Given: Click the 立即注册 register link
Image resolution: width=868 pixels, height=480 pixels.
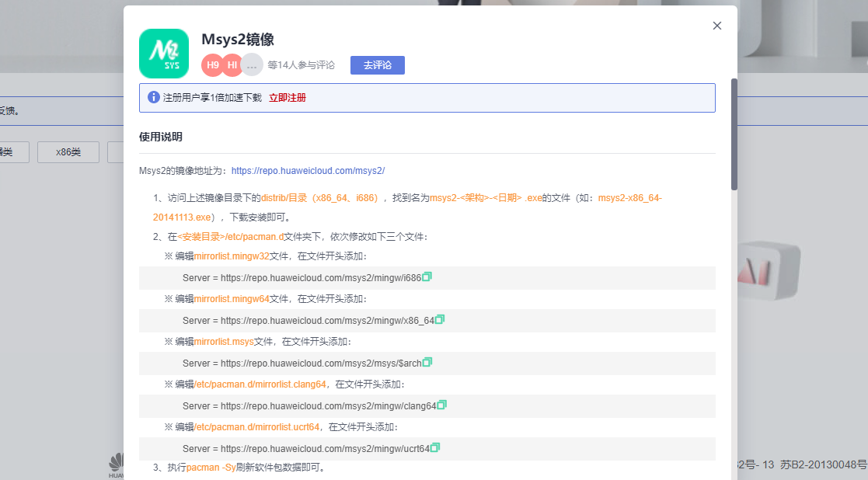Looking at the screenshot, I should click(288, 98).
